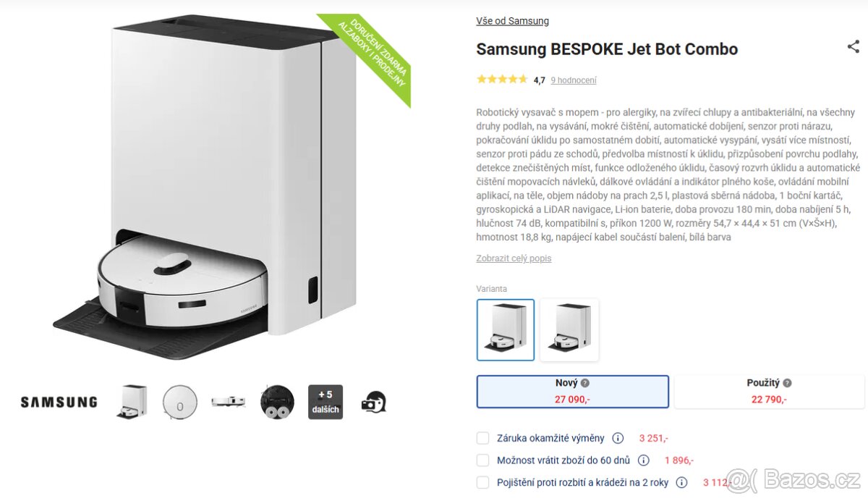Open the Vše od Samsung link
Image resolution: width=868 pixels, height=501 pixels.
click(512, 21)
